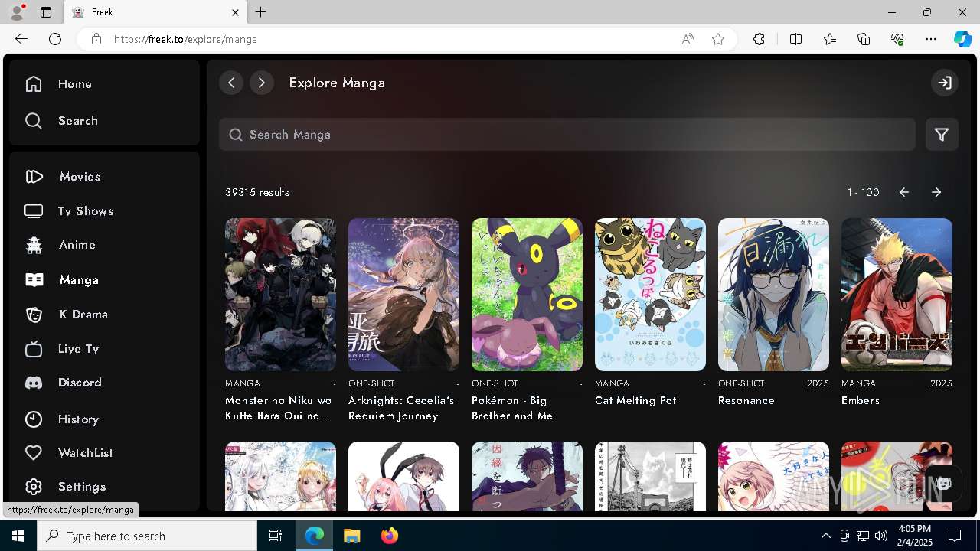Open browser Settings and more menu
The image size is (980, 551).
(x=931, y=39)
